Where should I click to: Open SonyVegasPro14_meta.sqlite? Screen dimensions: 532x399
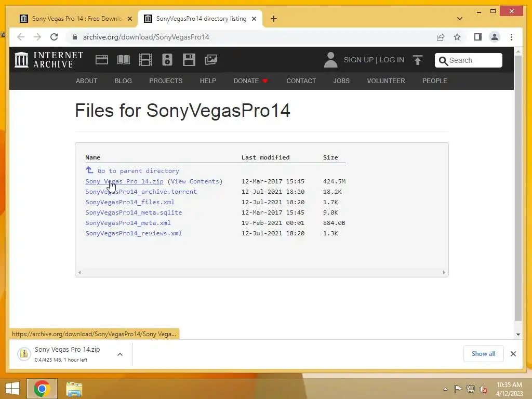tap(134, 212)
